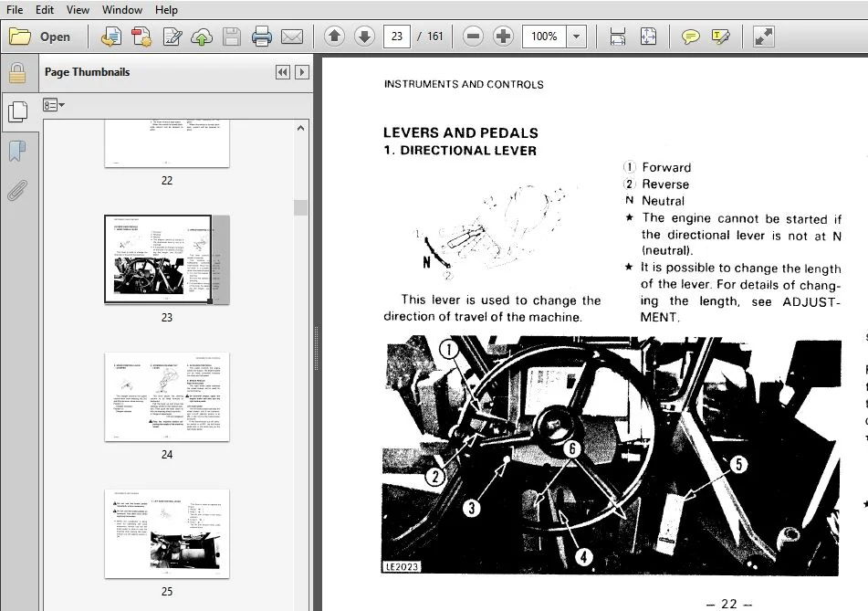
Task: Click the upload to cloud icon
Action: [202, 37]
